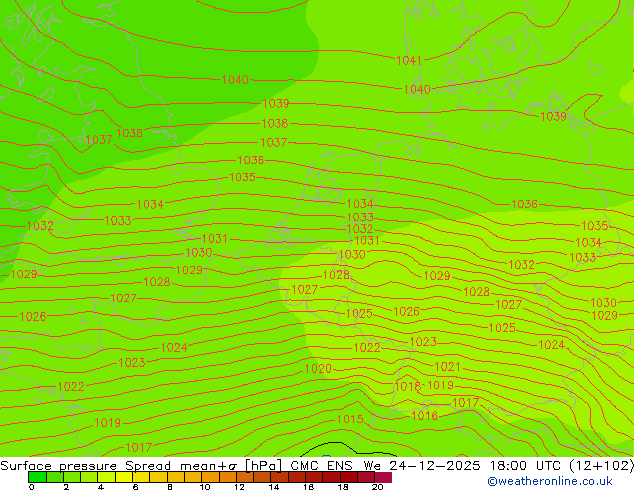This screenshot has width=634, height=490.
Task: Click the 'CMC ENS' model label
Action: point(321,466)
